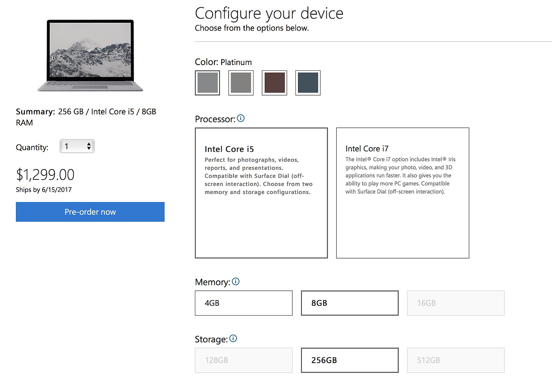Pick the Burgundy color swatch
The image size is (552, 392).
(274, 83)
